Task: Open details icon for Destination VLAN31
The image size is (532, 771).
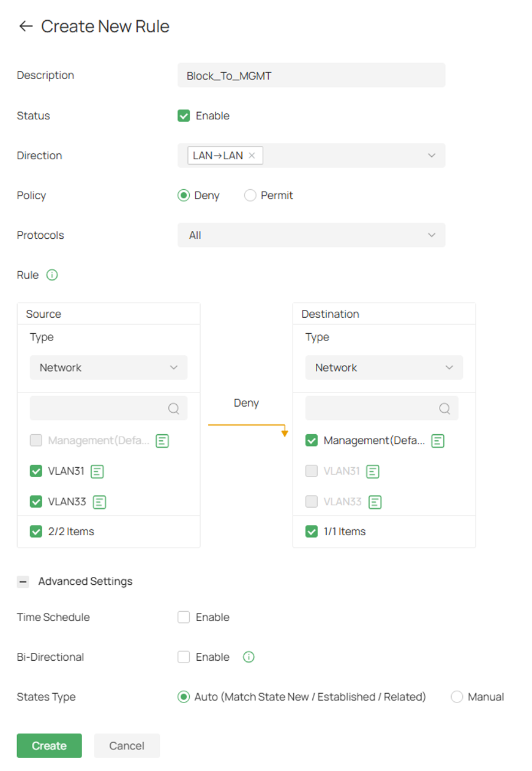Action: click(373, 471)
